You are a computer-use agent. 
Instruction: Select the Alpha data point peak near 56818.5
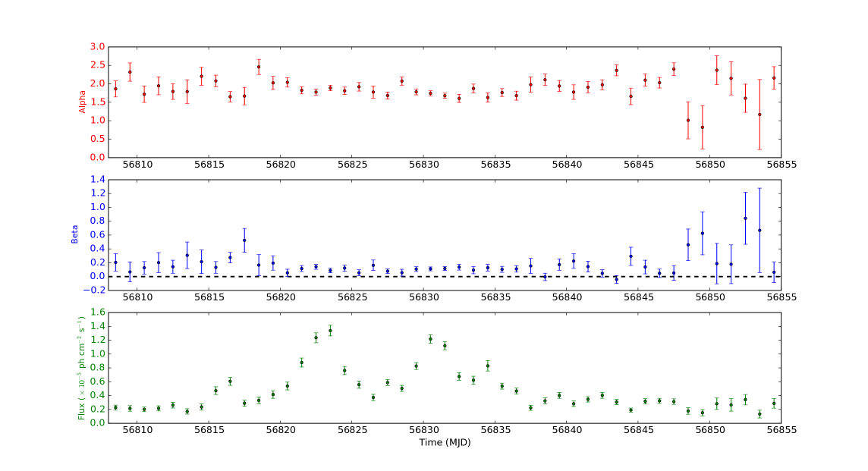(x=259, y=67)
